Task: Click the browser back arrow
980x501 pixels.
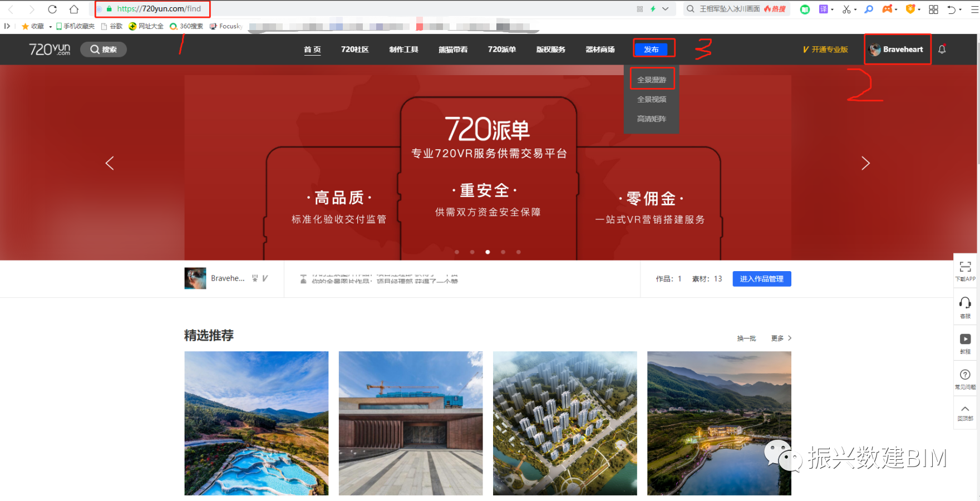Action: click(11, 9)
